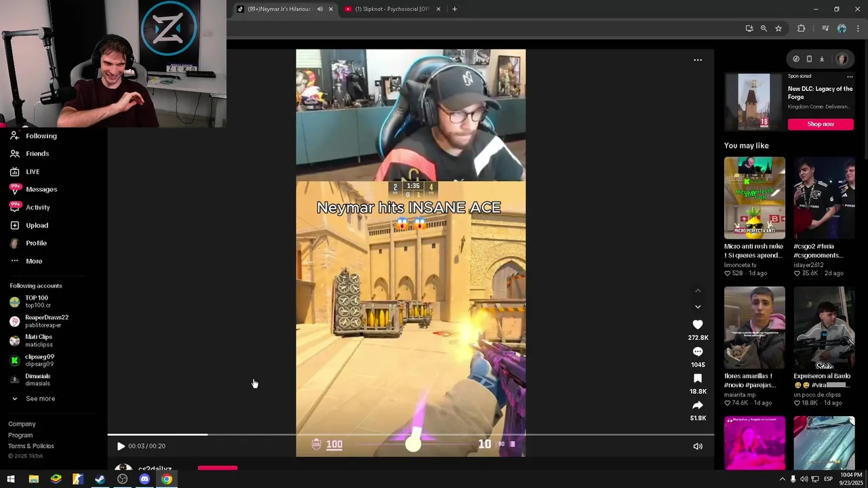Image resolution: width=868 pixels, height=488 pixels.
Task: Open the Chrome zoom magnifier icon
Action: (x=764, y=28)
